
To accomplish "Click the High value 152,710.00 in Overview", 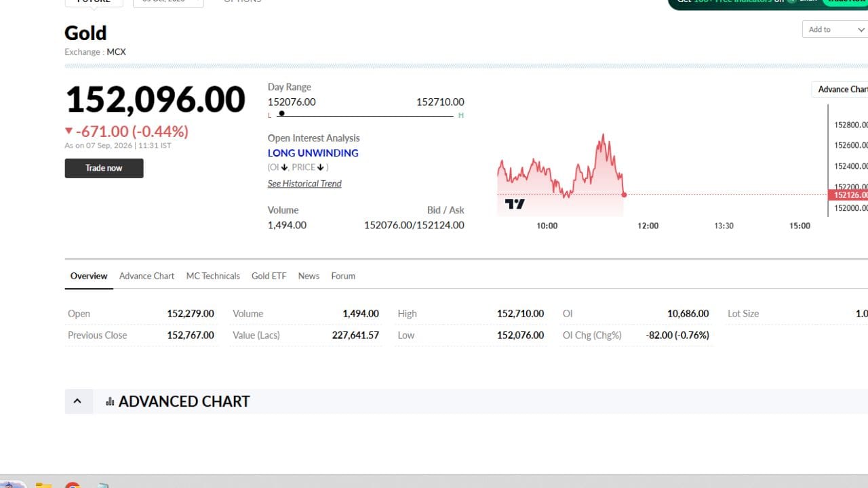I will point(520,314).
